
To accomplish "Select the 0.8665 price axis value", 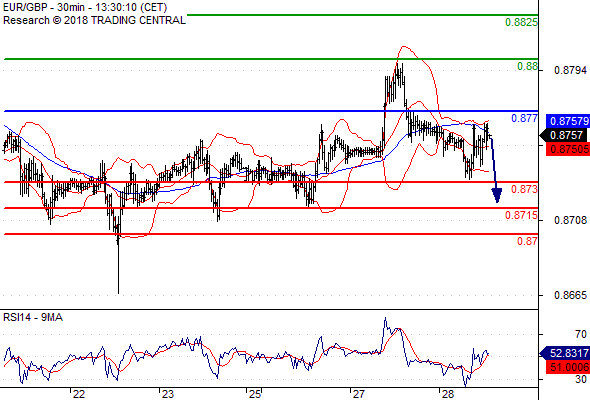I will coord(570,295).
